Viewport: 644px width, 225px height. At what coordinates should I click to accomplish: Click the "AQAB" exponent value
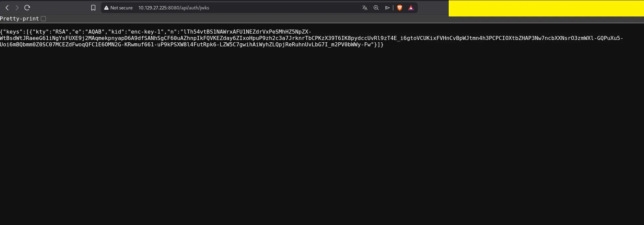tap(95, 32)
